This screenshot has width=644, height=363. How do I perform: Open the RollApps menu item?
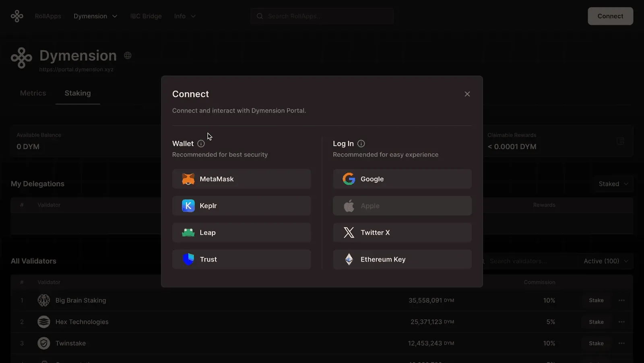tap(48, 16)
